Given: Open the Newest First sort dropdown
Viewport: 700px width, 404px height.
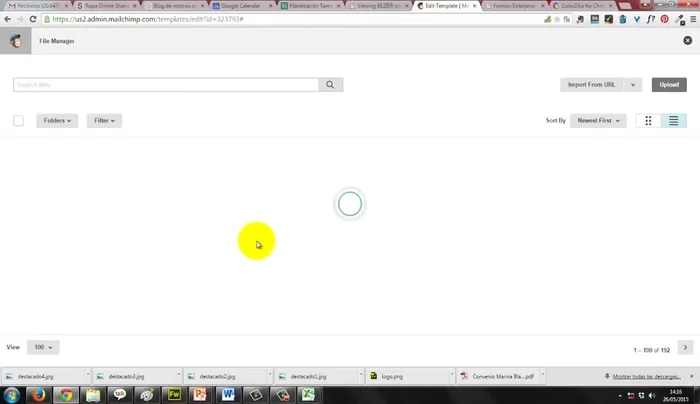Looking at the screenshot, I should click(x=599, y=121).
